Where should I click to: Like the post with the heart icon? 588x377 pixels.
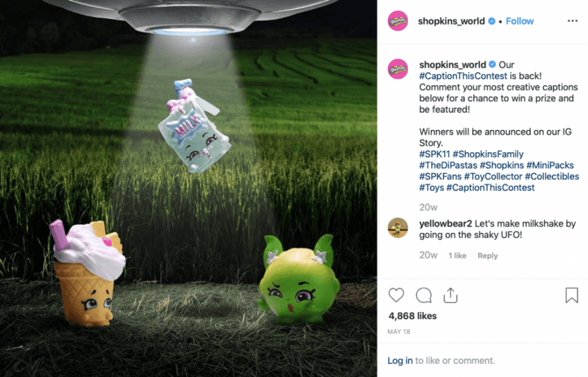pyautogui.click(x=396, y=295)
